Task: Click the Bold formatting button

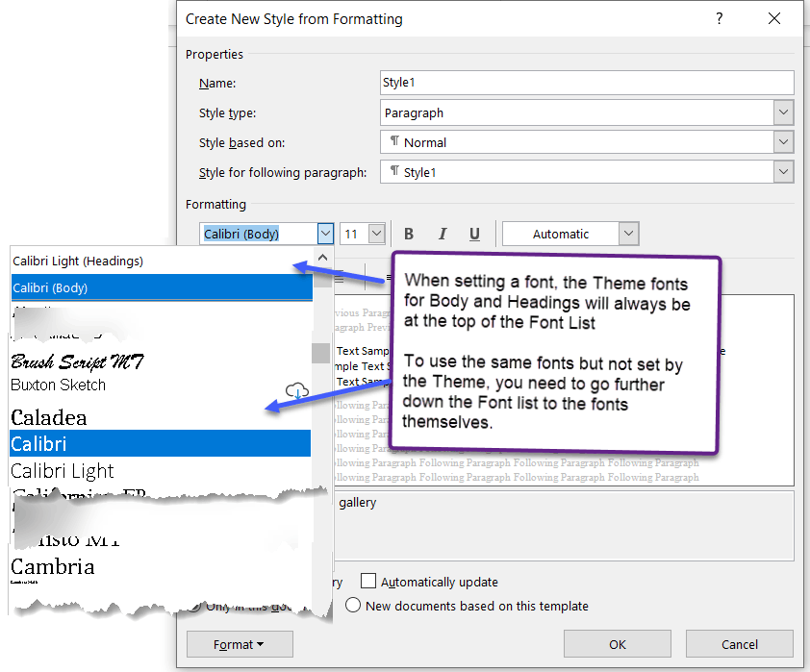Action: [409, 234]
